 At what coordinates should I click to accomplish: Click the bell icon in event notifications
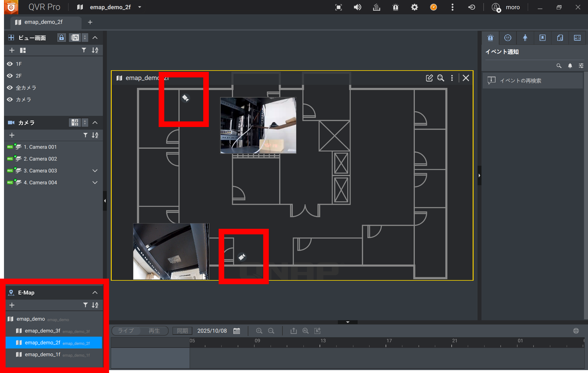point(570,66)
